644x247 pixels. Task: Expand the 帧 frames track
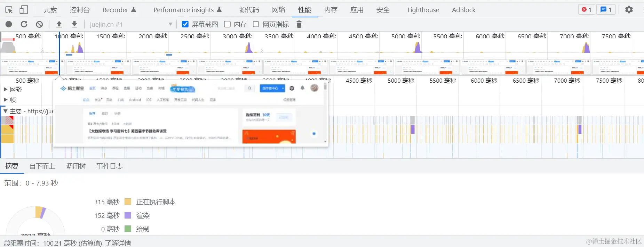coord(6,100)
